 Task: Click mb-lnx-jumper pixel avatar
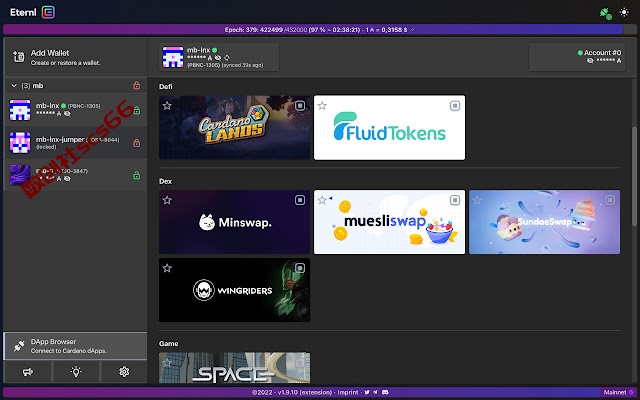pos(20,142)
